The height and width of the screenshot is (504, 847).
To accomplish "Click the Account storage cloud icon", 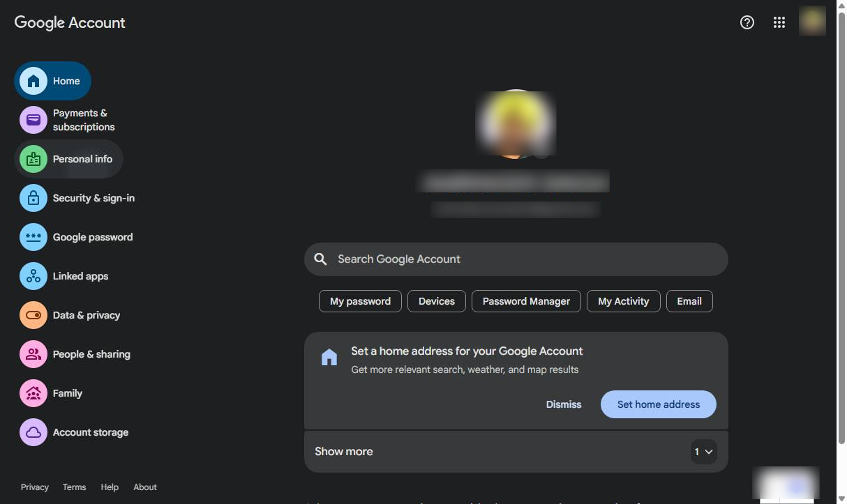I will coord(33,432).
